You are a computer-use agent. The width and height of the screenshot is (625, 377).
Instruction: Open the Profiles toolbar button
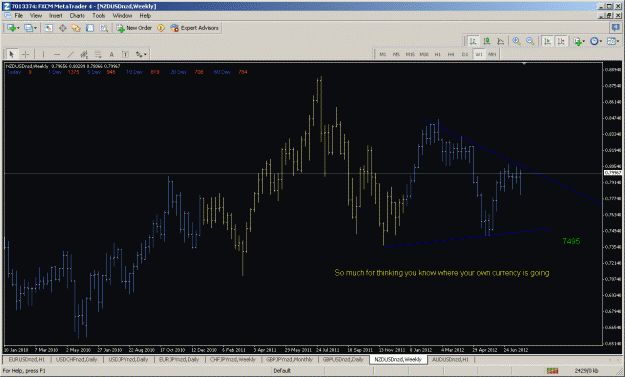point(31,28)
